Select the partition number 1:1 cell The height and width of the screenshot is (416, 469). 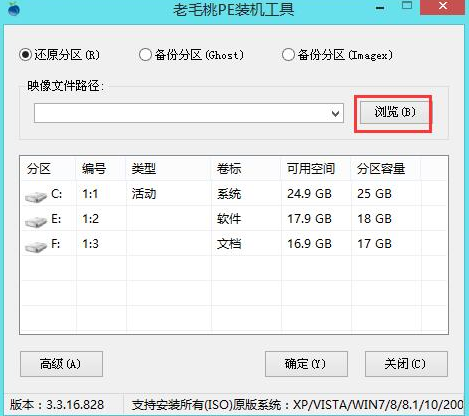point(90,194)
